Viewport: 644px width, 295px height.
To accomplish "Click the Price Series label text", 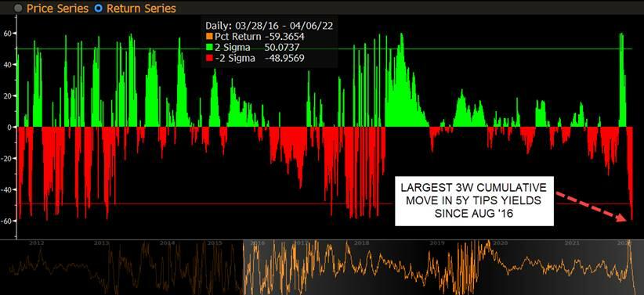I will (x=57, y=9).
